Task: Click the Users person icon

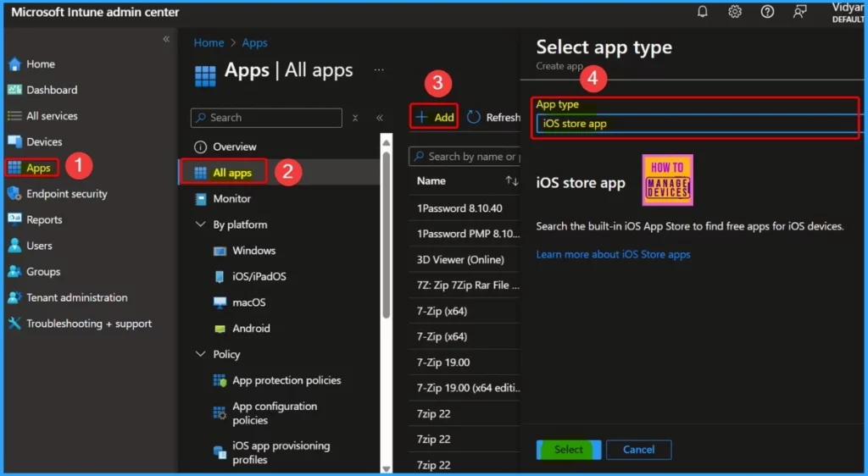Action: coord(14,246)
